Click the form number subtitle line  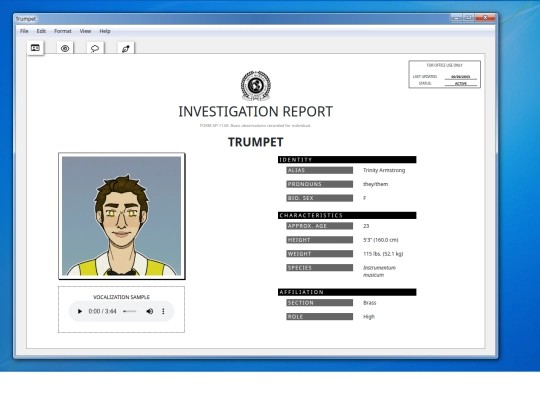pos(256,125)
